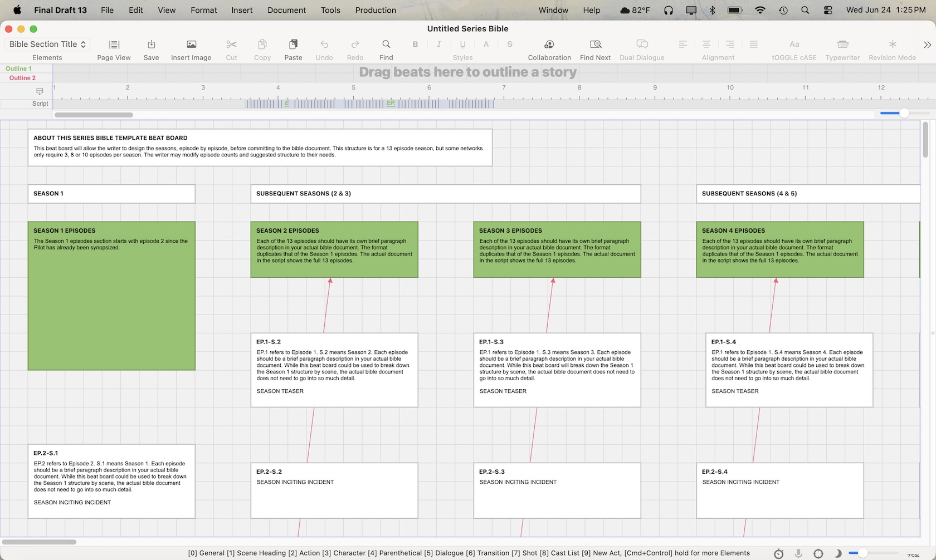Adjust the status bar zoom slider
Screen dimensions: 936x560
(862, 553)
